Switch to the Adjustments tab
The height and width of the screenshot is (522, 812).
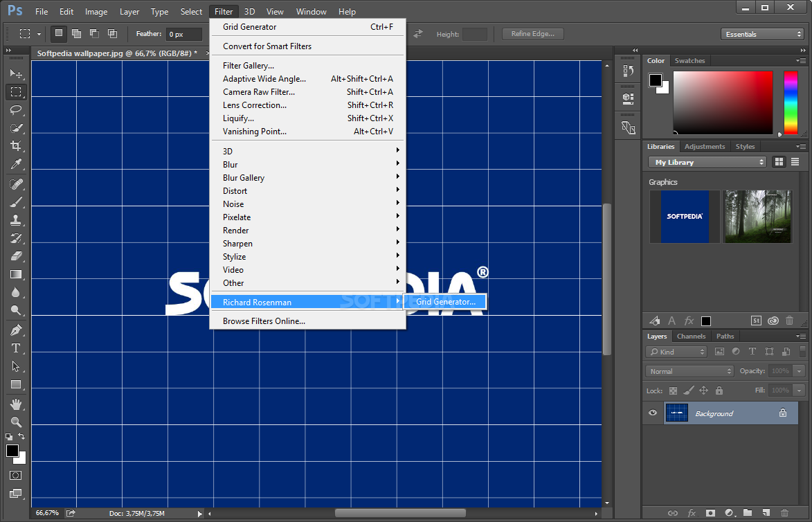[704, 147]
